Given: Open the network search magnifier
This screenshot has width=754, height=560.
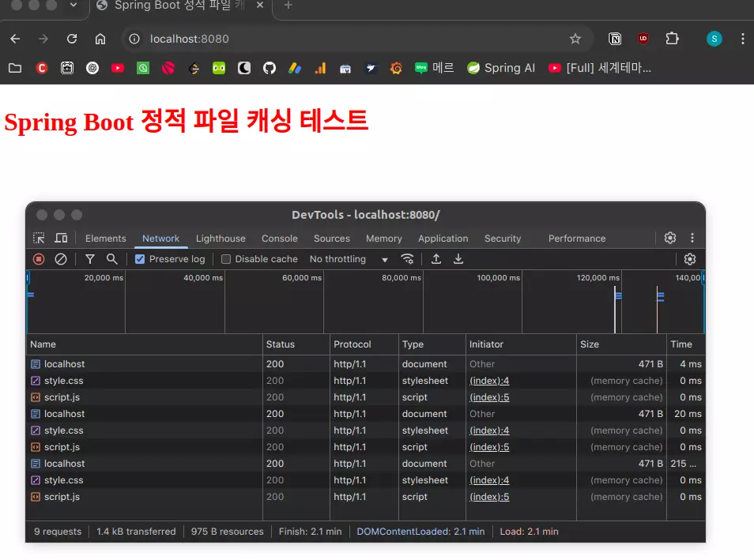Looking at the screenshot, I should (111, 259).
